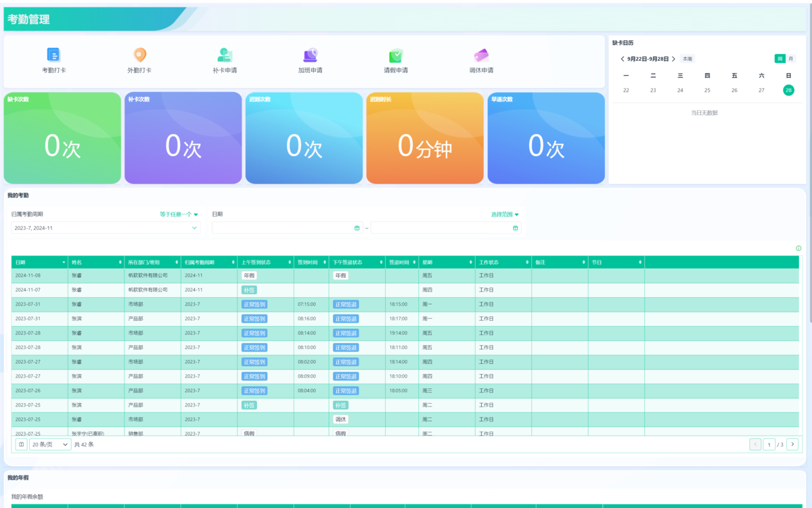Click the 迟到次数 cyan stat card
This screenshot has height=508, width=812.
[x=304, y=138]
